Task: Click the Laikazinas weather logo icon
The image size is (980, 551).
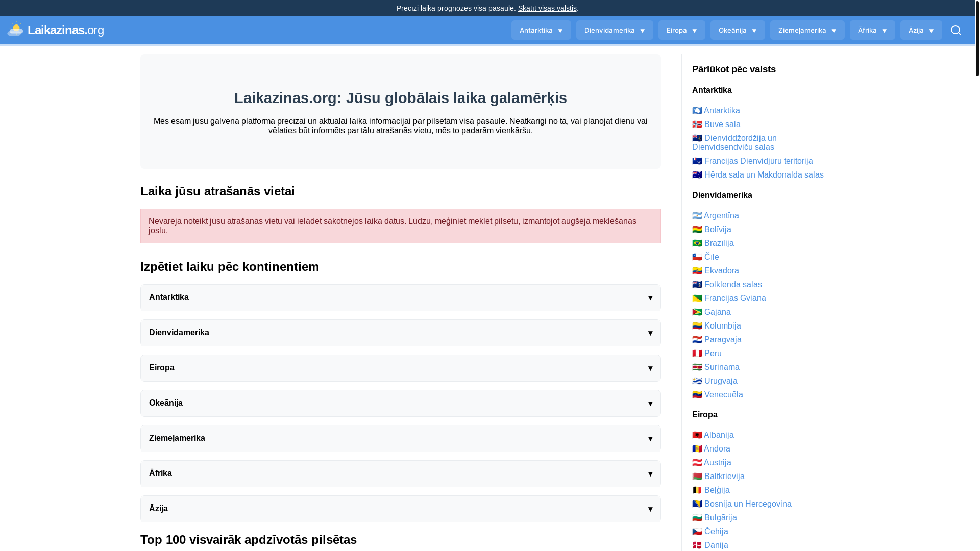Action: coord(15,29)
